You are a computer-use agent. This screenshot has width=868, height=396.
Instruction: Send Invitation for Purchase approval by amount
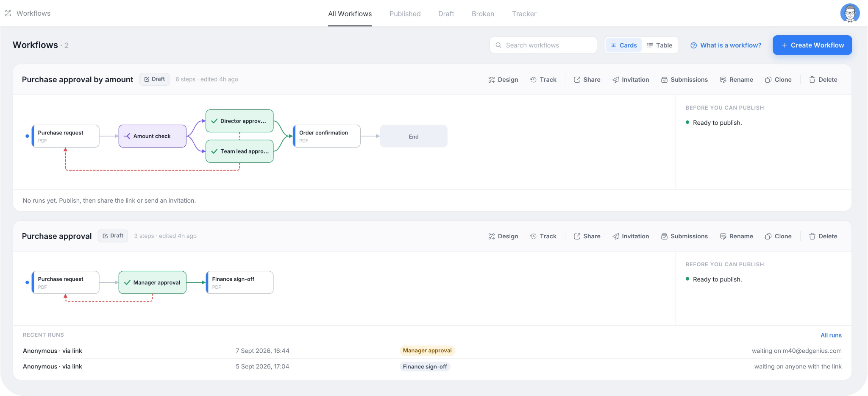pos(631,80)
